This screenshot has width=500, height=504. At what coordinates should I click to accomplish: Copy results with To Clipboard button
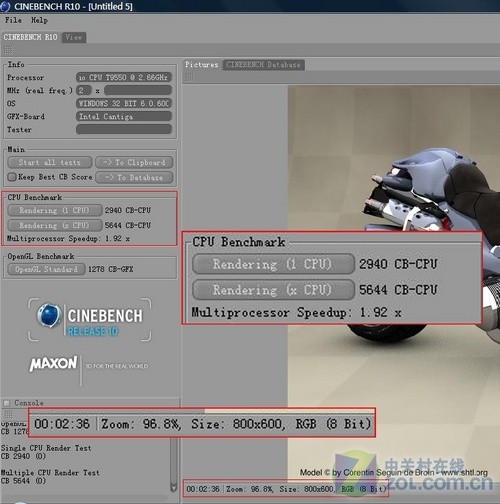[134, 162]
